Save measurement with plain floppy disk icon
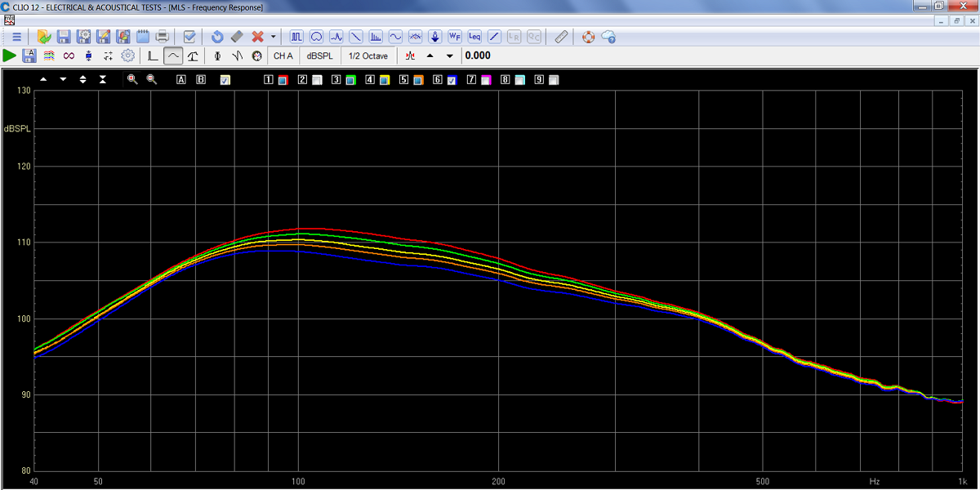Image resolution: width=980 pixels, height=490 pixels. (64, 37)
